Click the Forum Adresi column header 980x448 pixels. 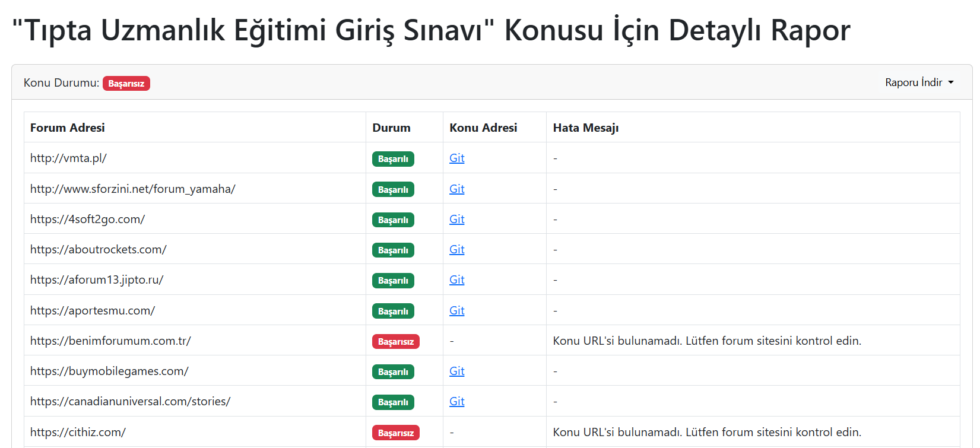tap(68, 128)
